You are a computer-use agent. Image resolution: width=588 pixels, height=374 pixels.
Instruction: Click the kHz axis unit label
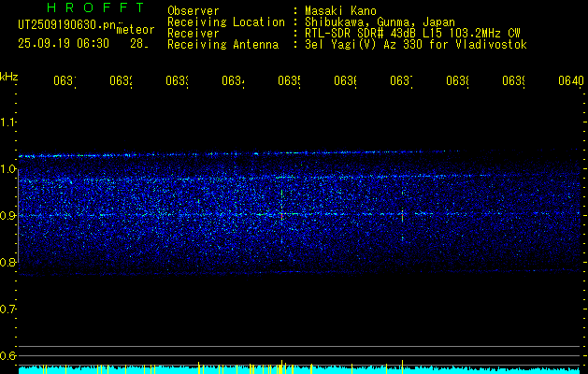[x=9, y=76]
